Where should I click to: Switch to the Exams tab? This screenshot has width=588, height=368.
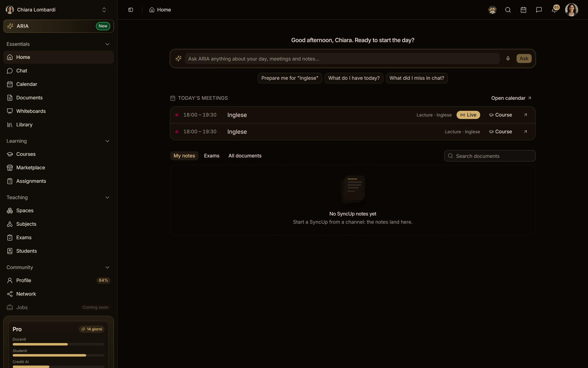(x=212, y=156)
